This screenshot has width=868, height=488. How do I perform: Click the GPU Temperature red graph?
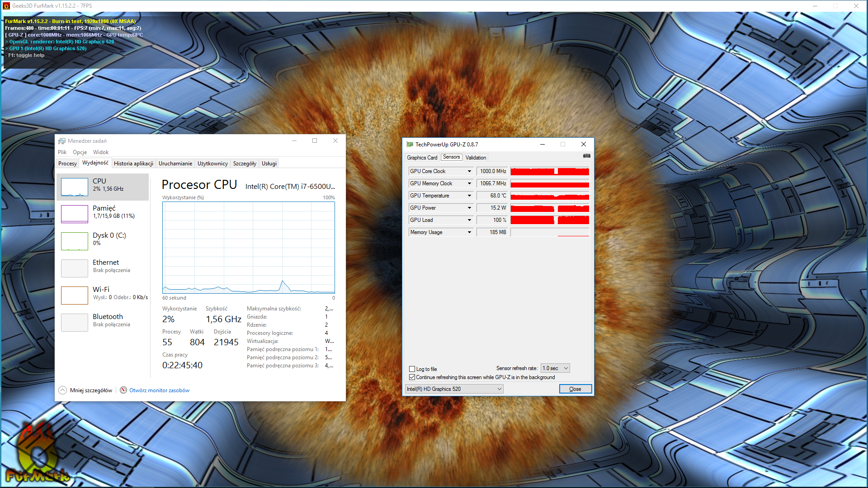[x=550, y=196]
